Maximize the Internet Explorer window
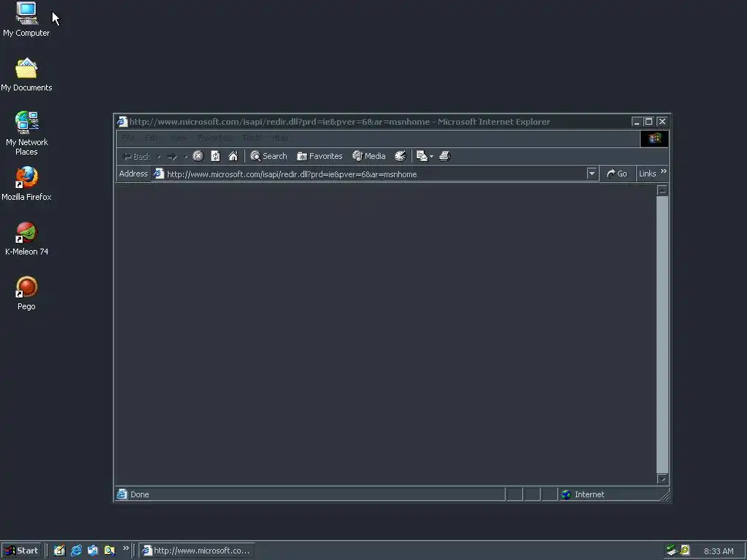This screenshot has height=560, width=747. [x=649, y=122]
